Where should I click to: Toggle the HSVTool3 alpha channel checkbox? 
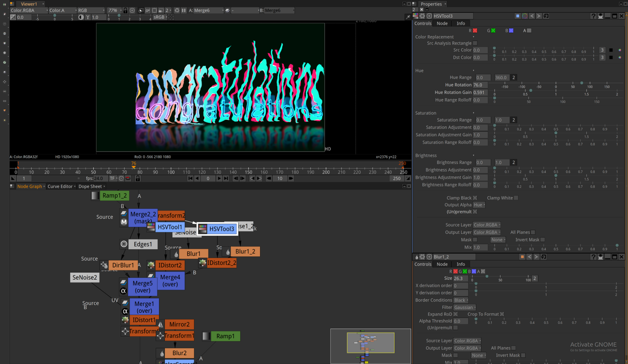(529, 30)
